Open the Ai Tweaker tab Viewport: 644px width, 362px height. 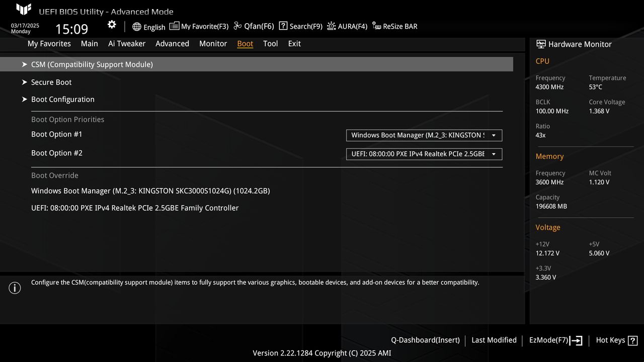pyautogui.click(x=127, y=44)
